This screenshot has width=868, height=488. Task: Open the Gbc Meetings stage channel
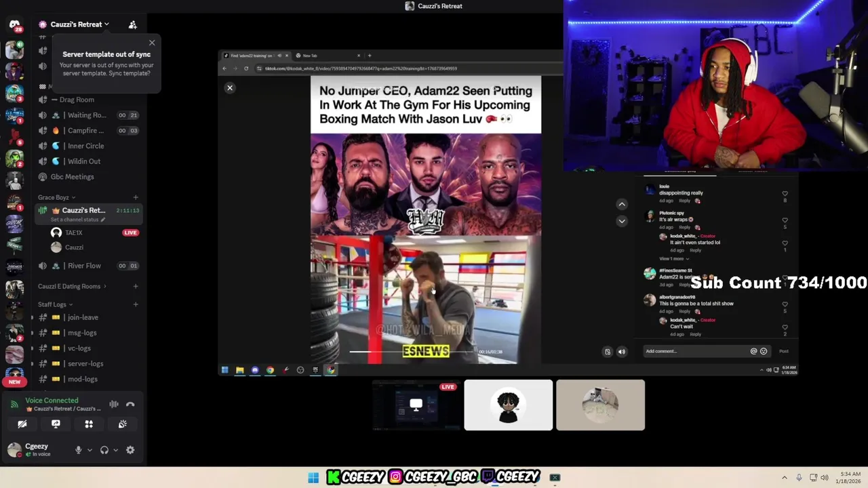click(89, 177)
